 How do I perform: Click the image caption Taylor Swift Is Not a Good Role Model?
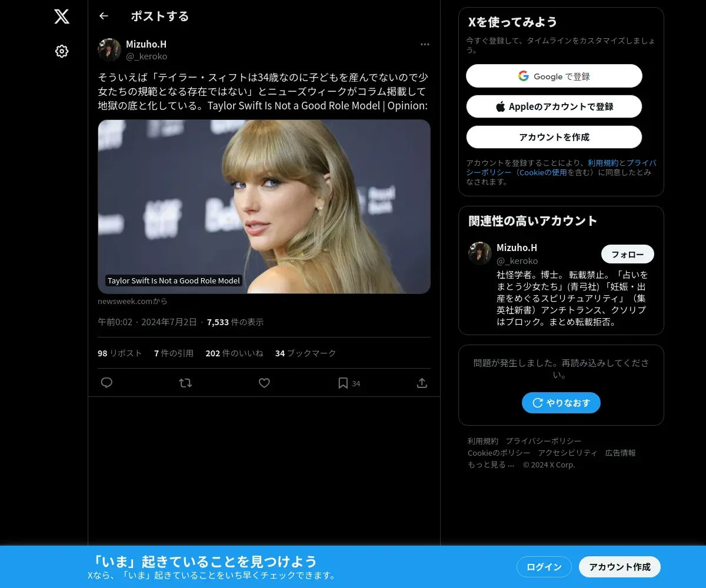174,280
